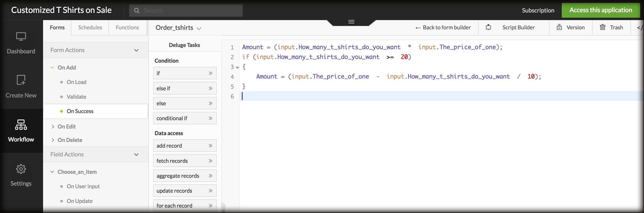This screenshot has width=644, height=213.
Task: Click the Access this application button
Action: (x=600, y=10)
